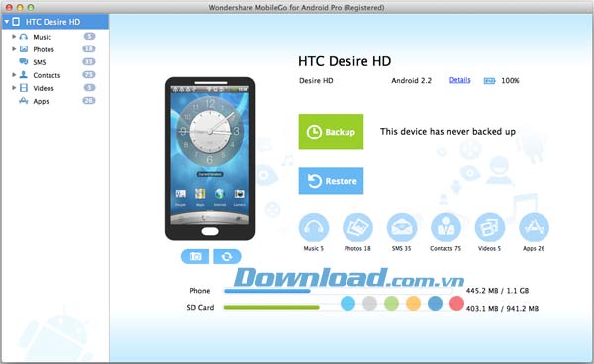Image resolution: width=594 pixels, height=364 pixels.
Task: Click the 'HTC Desire HD' heading text
Action: (345, 61)
